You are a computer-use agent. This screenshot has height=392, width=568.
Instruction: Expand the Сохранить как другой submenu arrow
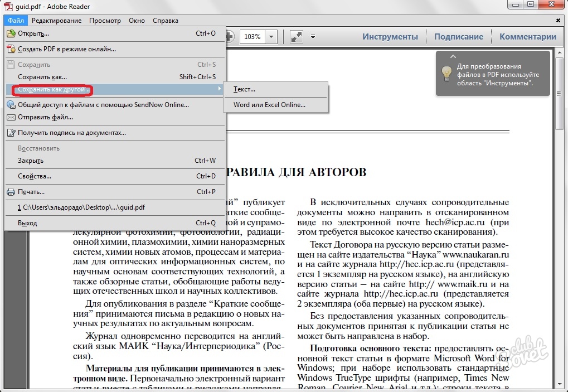click(x=219, y=89)
